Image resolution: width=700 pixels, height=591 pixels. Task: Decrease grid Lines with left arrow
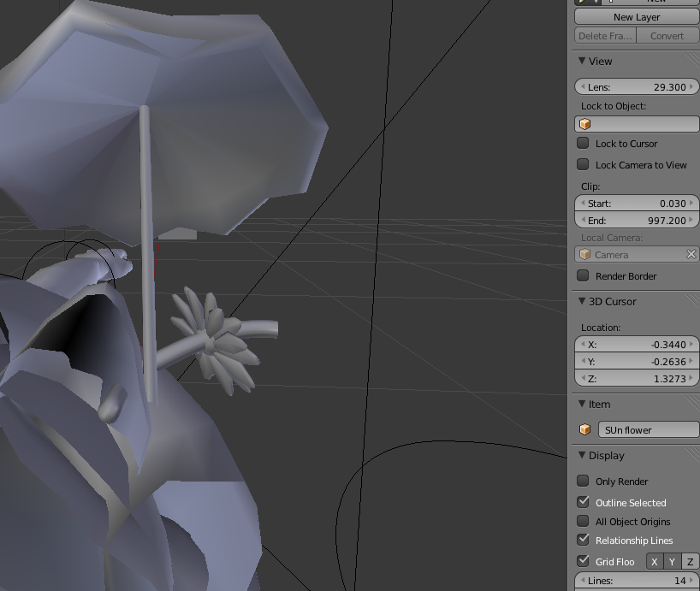(583, 581)
